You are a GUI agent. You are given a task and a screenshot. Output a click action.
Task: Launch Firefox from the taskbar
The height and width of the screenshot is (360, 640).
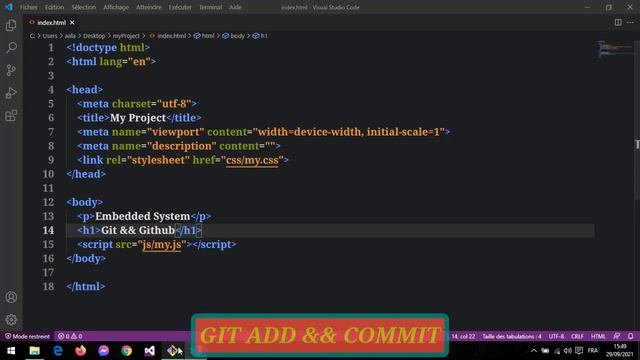click(81, 351)
